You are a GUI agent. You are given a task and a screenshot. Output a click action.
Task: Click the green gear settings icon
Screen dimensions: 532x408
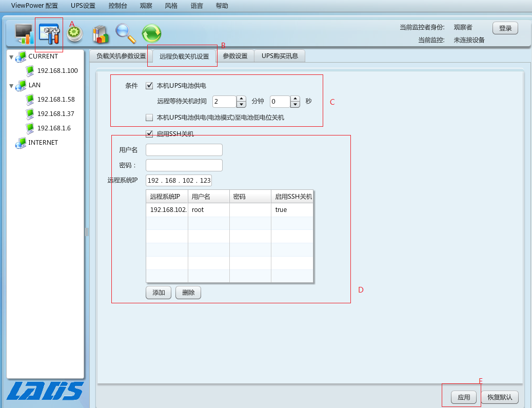[75, 34]
